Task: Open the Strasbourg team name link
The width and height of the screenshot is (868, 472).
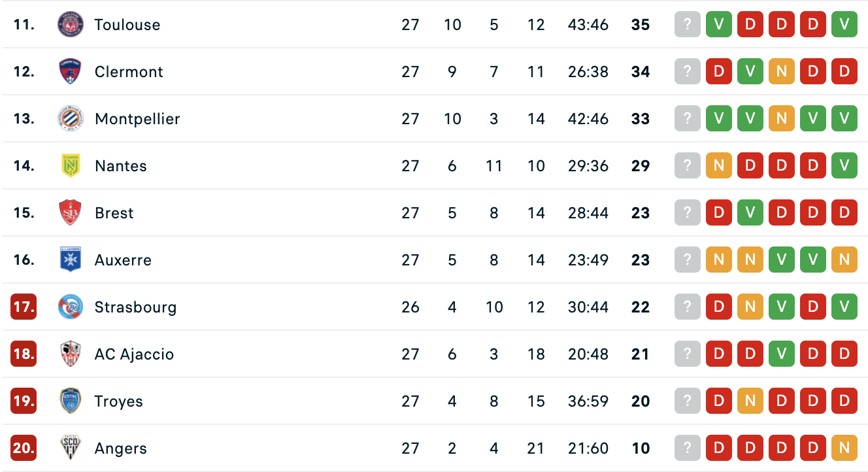Action: [135, 307]
